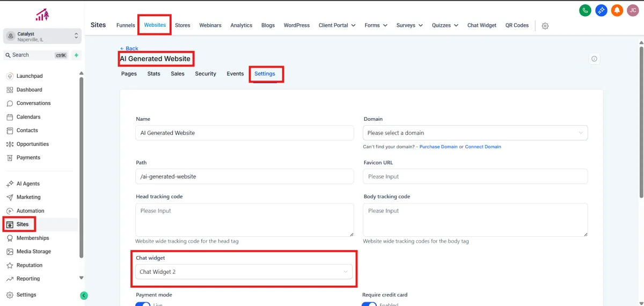Click the Body tracking code textarea
The image size is (644, 306).
click(475, 220)
